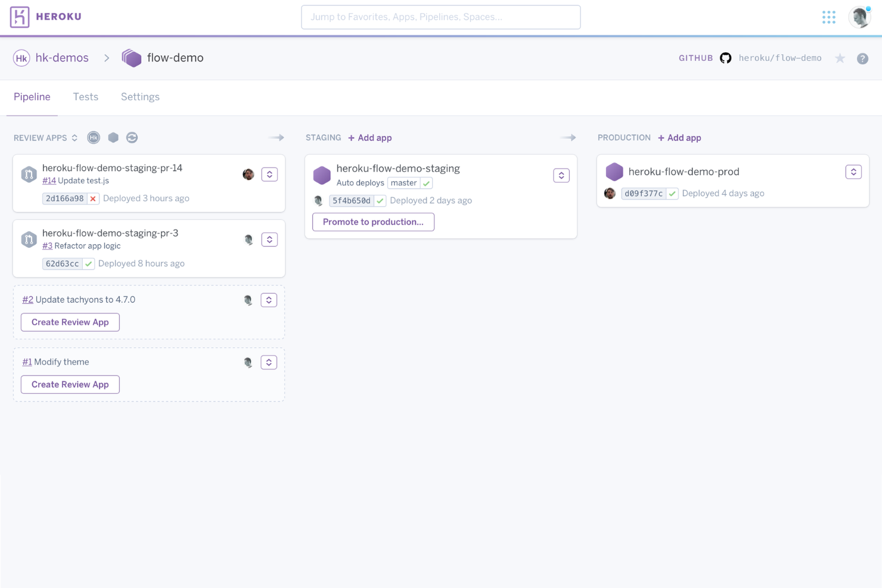Star the flow-demo pipeline
The image size is (882, 588).
(840, 58)
